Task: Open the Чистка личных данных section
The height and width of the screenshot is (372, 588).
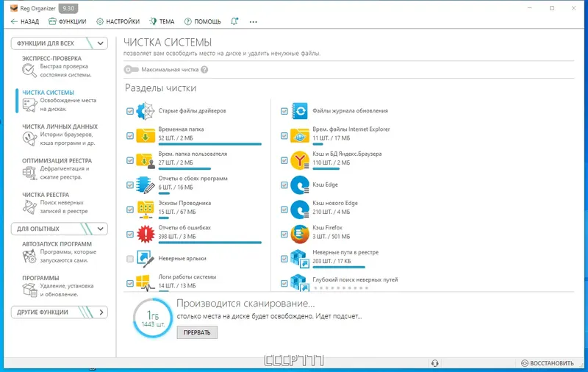Action: (60, 135)
